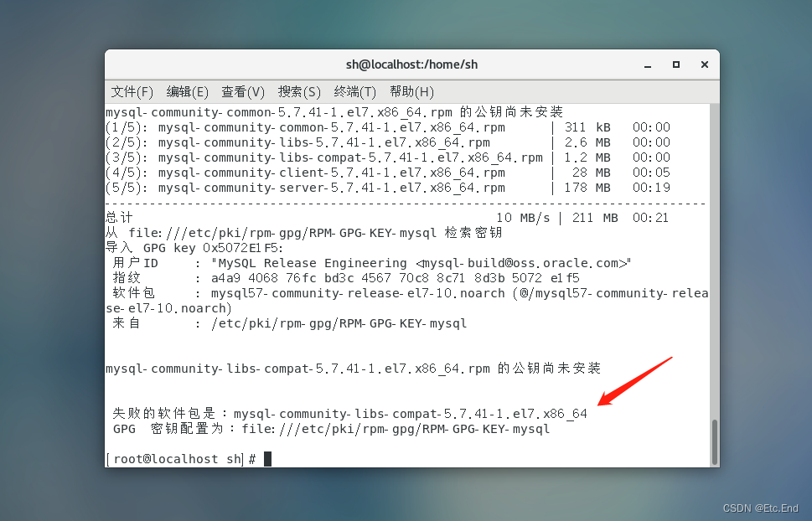
Task: Click the (3/5) mysql-community-libs-compat download line
Action: click(388, 157)
